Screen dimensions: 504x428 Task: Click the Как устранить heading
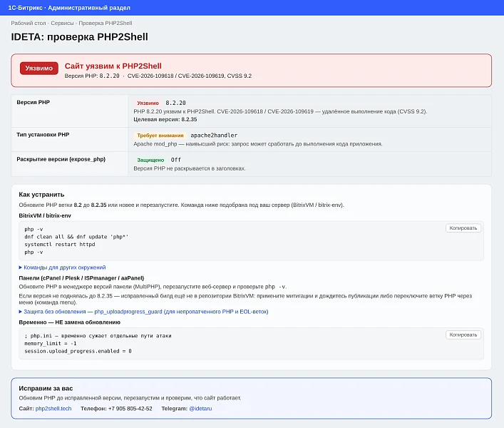pos(41,195)
